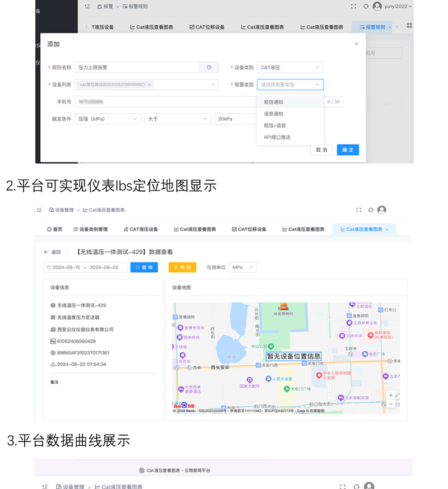Click the help icon beside the 规则名称 field
The width and height of the screenshot is (448, 489).
tap(209, 68)
